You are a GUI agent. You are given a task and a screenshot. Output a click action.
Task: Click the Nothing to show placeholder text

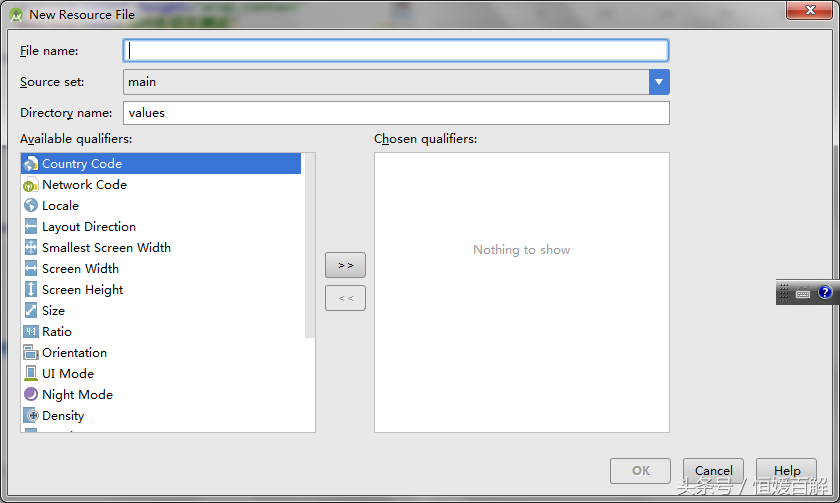click(521, 250)
